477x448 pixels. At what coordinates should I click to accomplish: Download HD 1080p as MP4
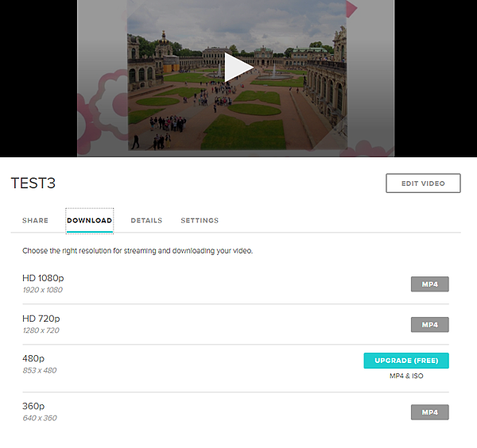click(x=429, y=284)
